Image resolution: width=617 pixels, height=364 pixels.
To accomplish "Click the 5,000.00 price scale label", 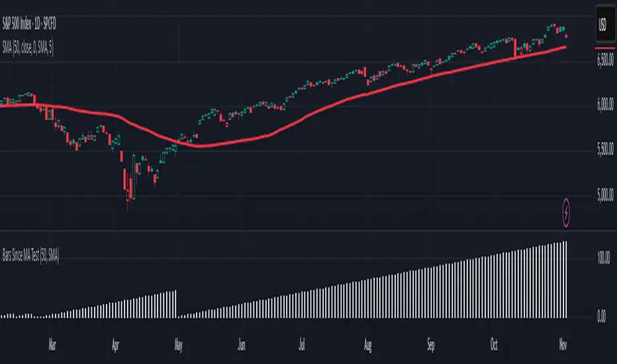I will pos(604,195).
